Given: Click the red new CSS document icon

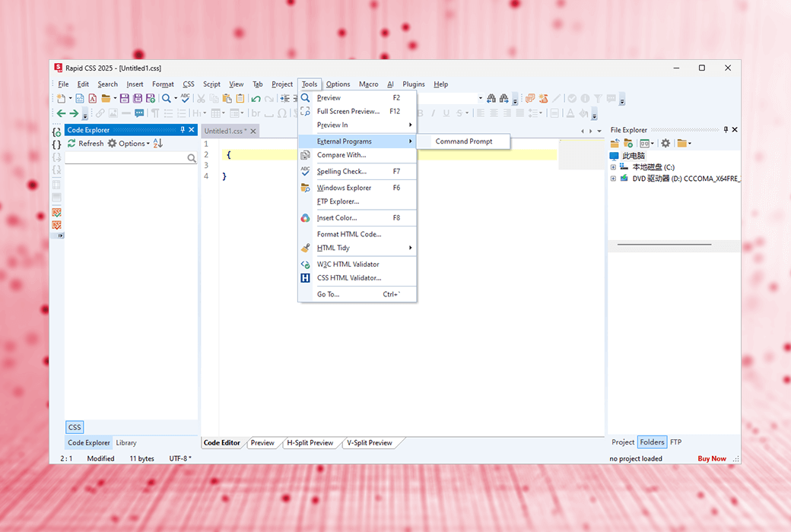Looking at the screenshot, I should tap(92, 98).
